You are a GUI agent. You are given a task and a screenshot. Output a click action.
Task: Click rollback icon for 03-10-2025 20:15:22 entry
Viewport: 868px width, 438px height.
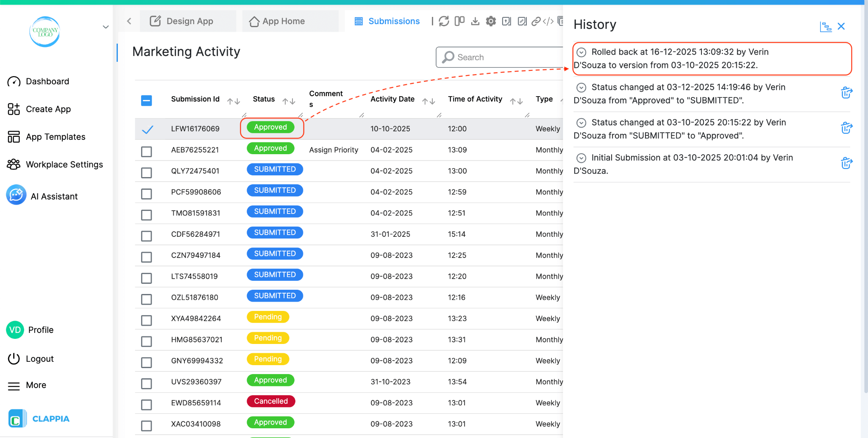point(846,128)
